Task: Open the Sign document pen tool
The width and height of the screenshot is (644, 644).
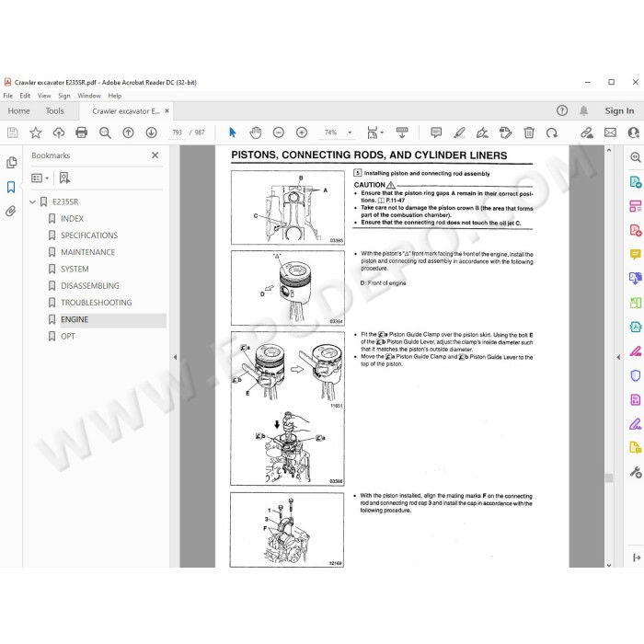Action: [482, 132]
